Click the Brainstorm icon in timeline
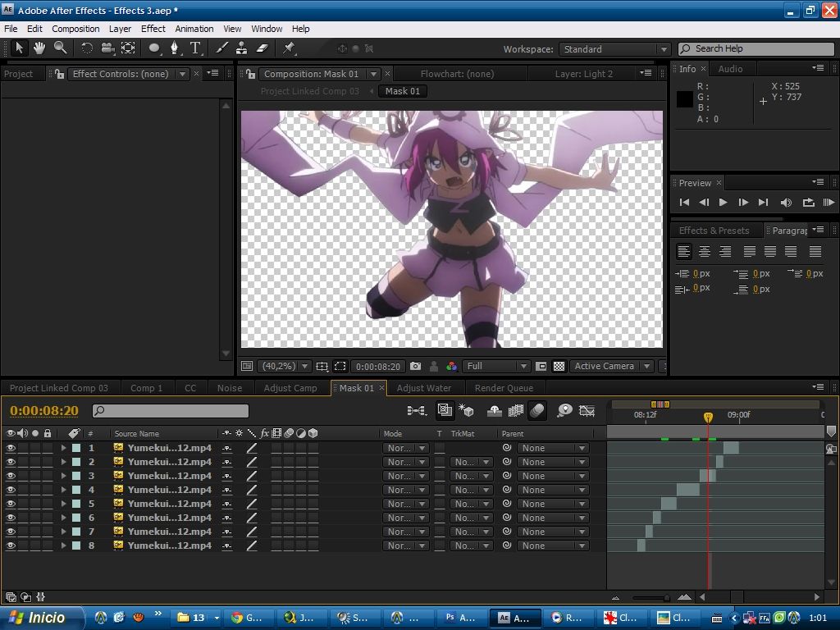840x630 pixels. click(564, 411)
